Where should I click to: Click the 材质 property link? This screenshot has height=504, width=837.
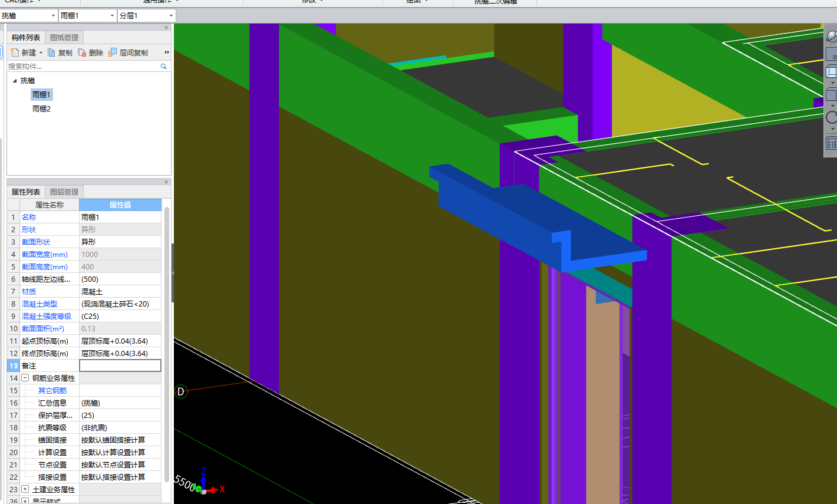coord(29,292)
